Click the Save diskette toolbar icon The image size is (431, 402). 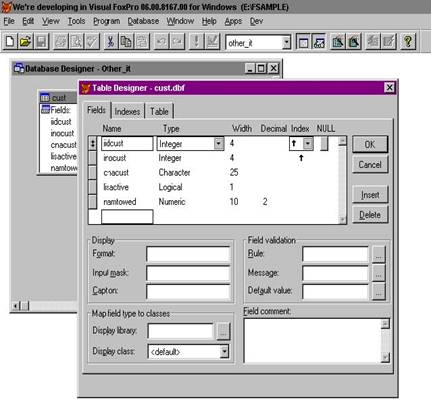(41, 42)
